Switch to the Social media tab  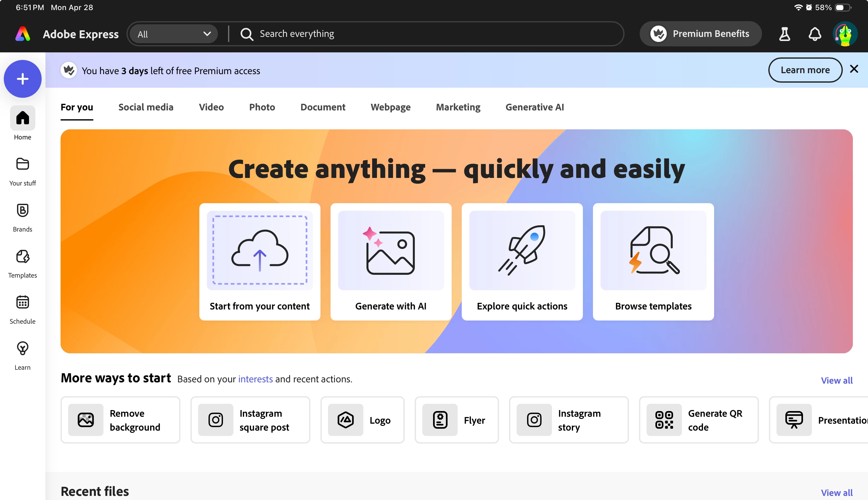click(146, 107)
